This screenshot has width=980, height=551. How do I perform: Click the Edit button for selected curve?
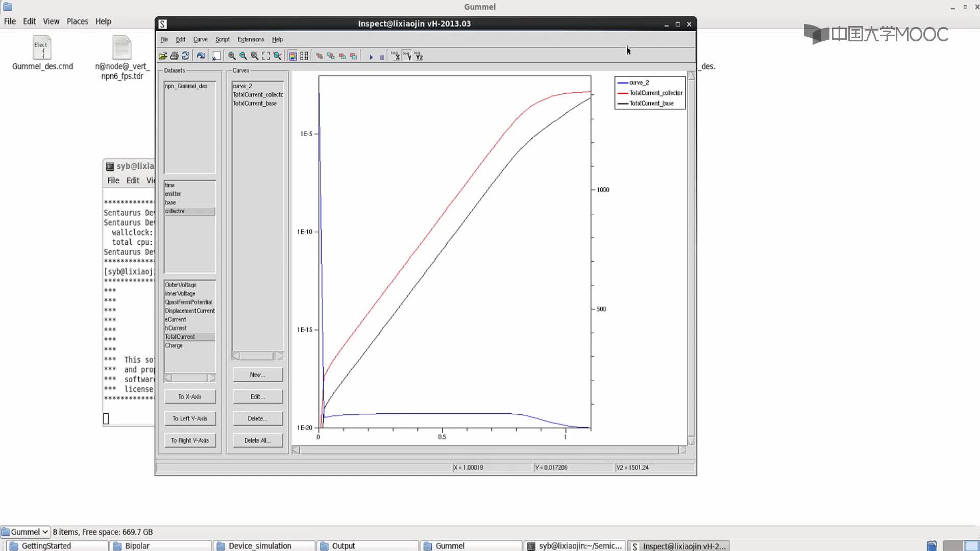click(x=257, y=396)
